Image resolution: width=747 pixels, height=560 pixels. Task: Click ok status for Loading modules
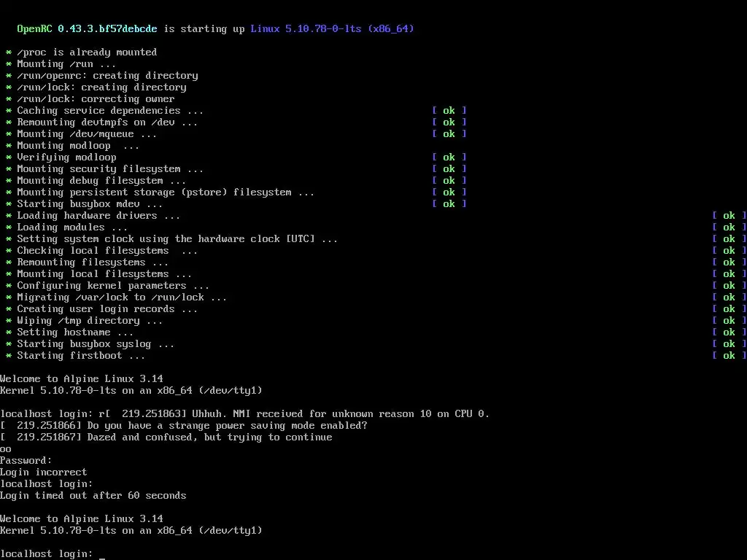click(x=729, y=227)
